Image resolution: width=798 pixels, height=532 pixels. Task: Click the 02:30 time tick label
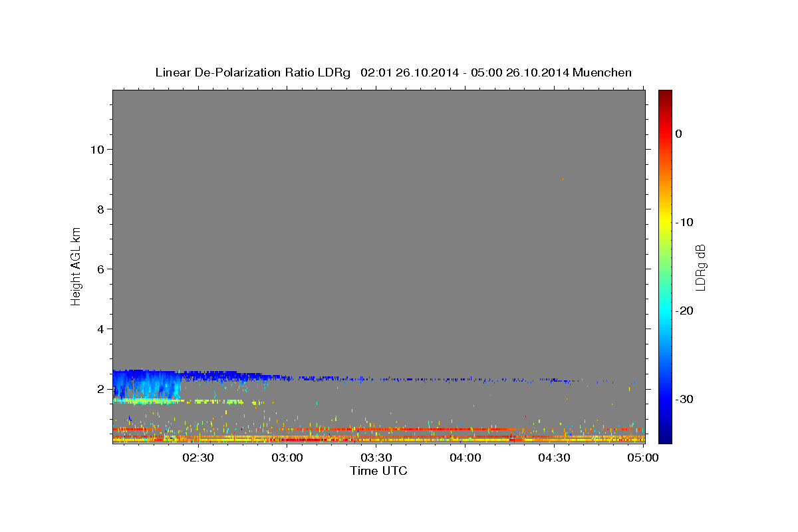pyautogui.click(x=198, y=458)
